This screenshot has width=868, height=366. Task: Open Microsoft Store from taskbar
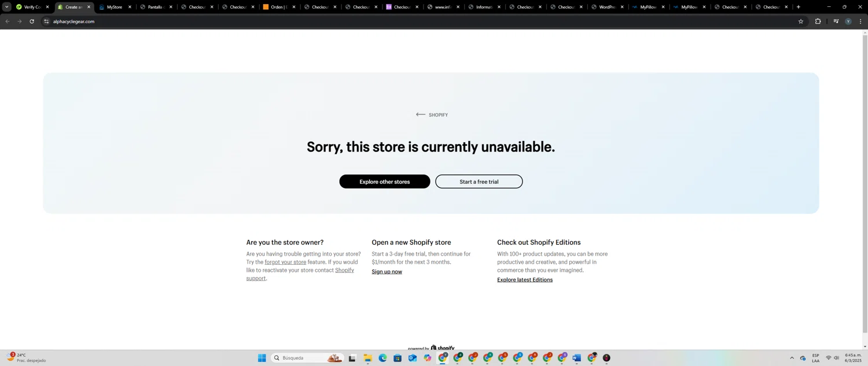pos(398,358)
